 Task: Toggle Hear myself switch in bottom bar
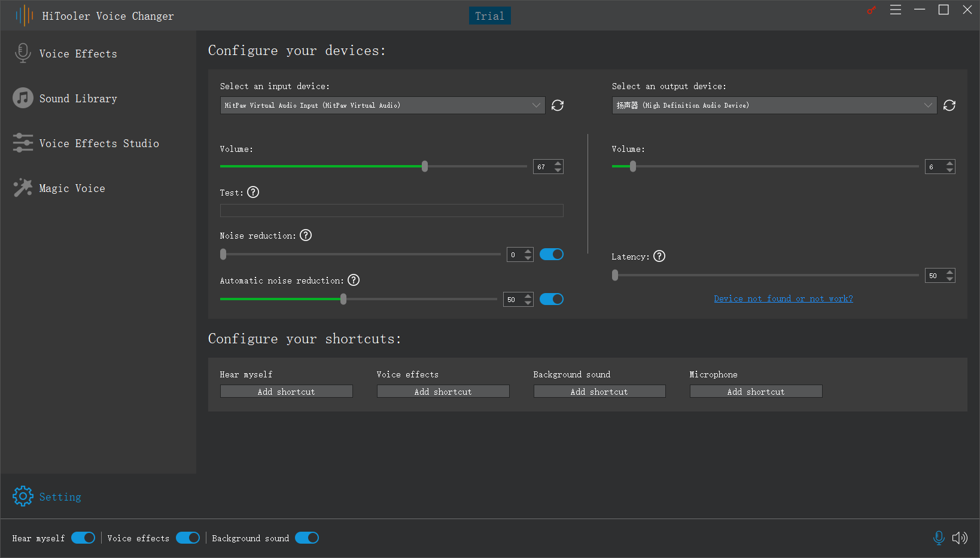pos(83,538)
